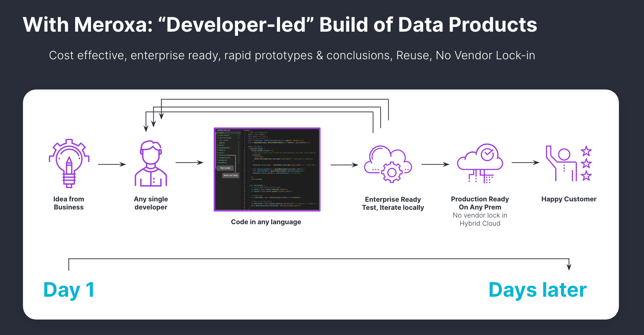Click arrow from code editor to cloud gear
The width and height of the screenshot is (644, 335).
(x=344, y=165)
